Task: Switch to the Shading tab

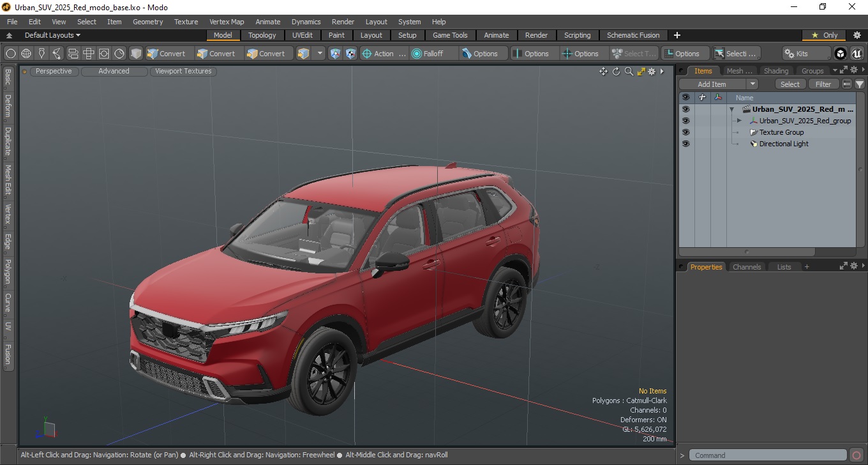Action: point(776,71)
